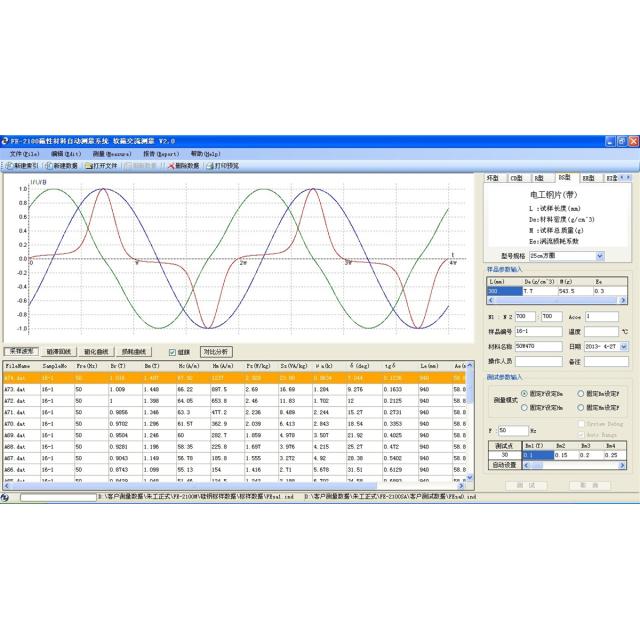Viewport: 640px width, 640px height.
Task: Open the 编辑(Edit) menu
Action: [66, 154]
